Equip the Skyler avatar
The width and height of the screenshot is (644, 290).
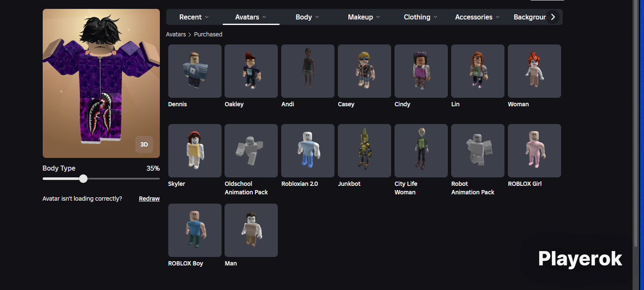[x=195, y=151]
